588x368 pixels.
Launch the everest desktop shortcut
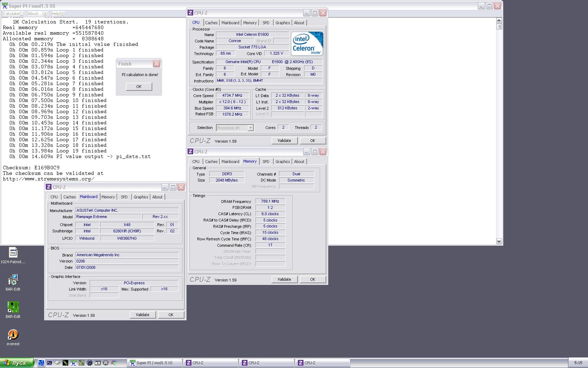[13, 338]
